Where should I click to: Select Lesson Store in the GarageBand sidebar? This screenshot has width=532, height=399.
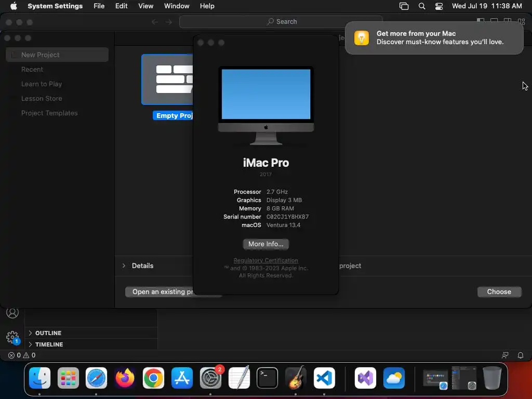click(42, 98)
